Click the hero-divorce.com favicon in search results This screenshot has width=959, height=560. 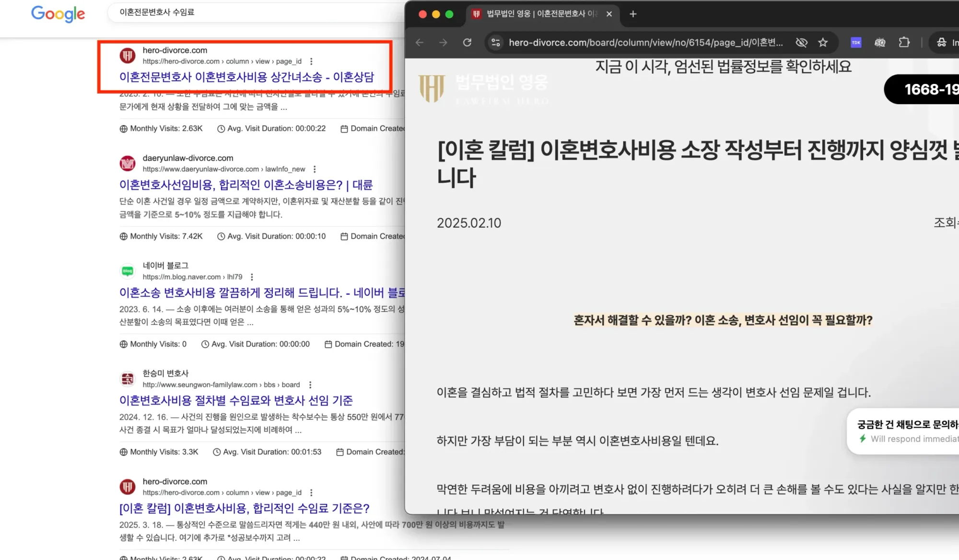127,56
